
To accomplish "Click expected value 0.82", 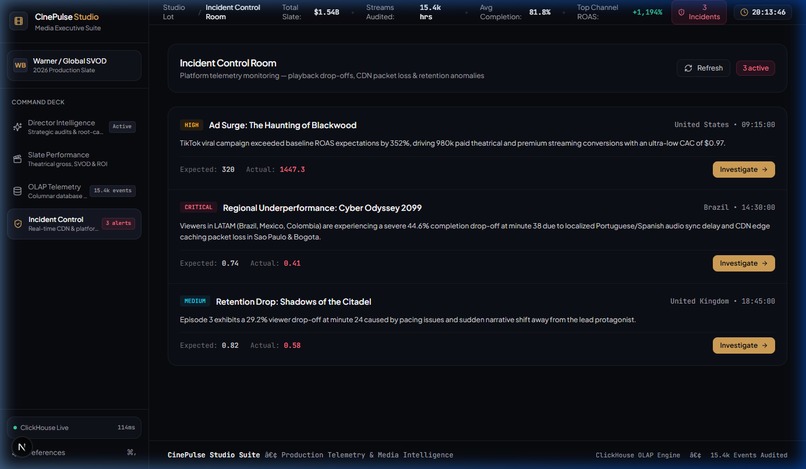I will tap(230, 346).
